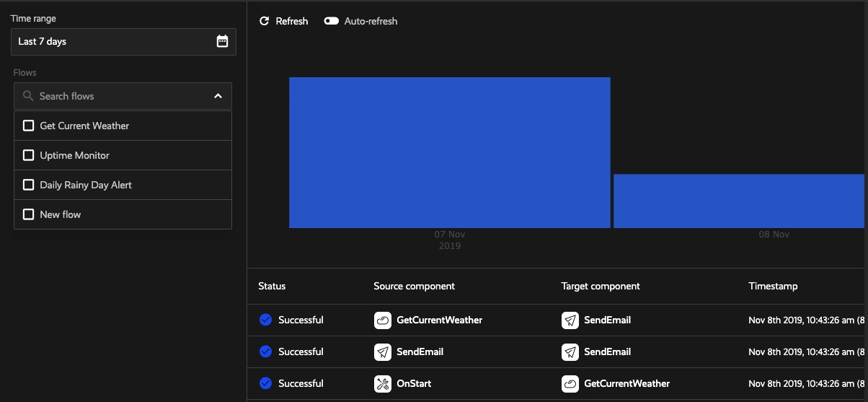Click the magnifier icon in Search flows

point(28,96)
